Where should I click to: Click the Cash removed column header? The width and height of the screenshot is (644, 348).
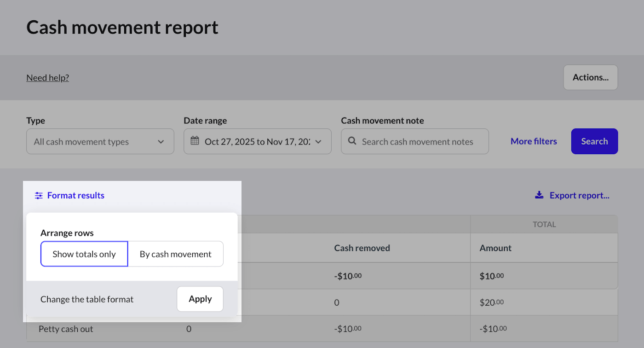coord(362,248)
